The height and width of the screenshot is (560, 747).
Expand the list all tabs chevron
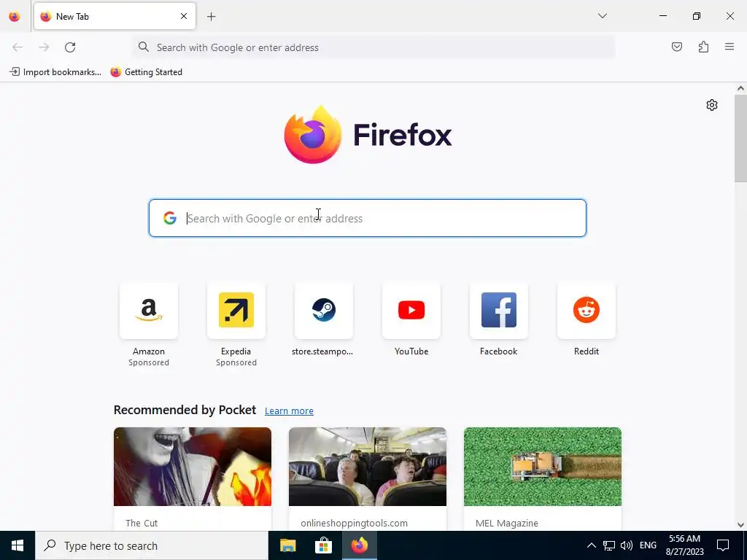click(x=602, y=16)
